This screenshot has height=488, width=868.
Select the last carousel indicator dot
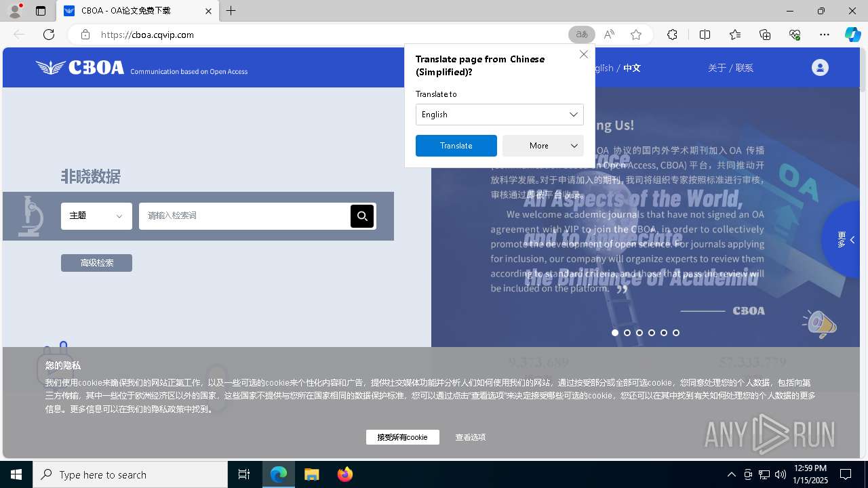point(676,333)
